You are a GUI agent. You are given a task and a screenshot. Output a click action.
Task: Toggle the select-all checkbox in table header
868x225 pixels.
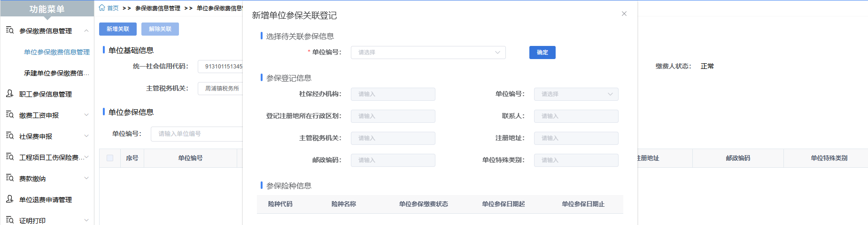point(110,158)
